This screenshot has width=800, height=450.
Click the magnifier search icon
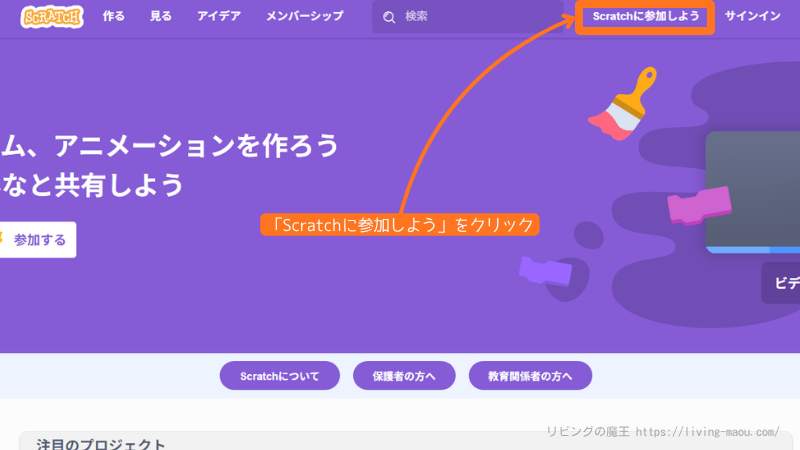click(389, 17)
